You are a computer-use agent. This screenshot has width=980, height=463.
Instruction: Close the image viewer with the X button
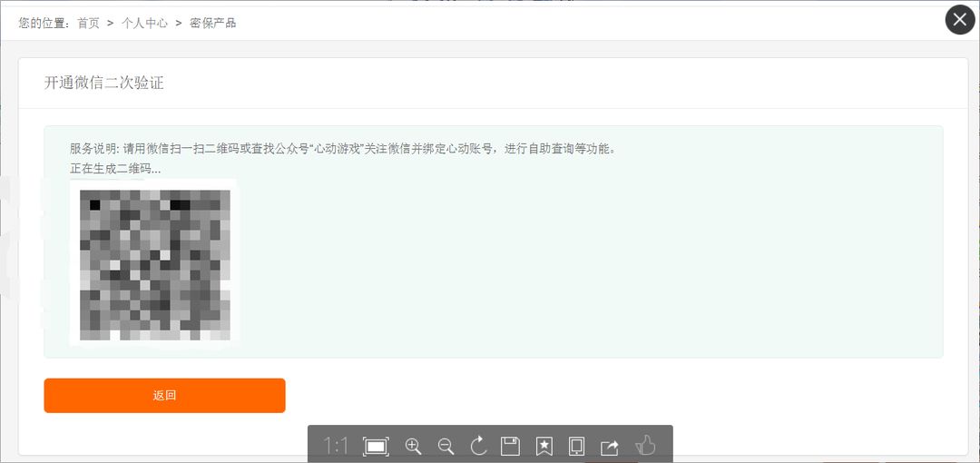960,19
